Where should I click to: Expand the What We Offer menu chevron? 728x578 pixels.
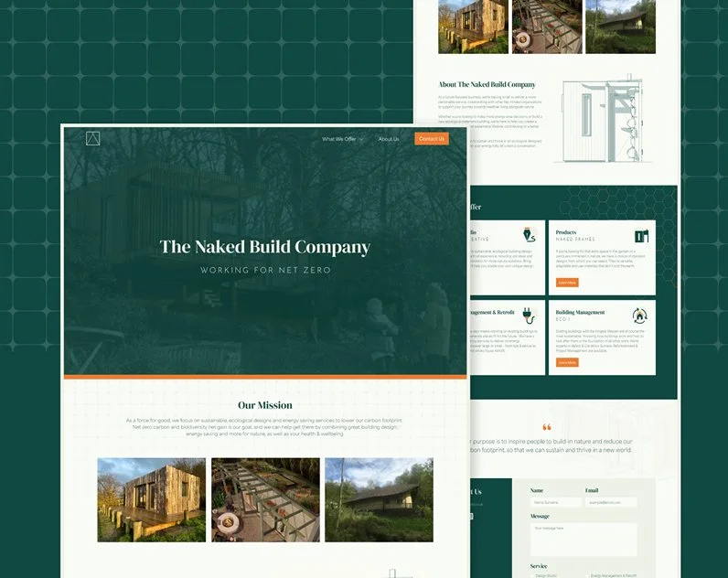(361, 139)
